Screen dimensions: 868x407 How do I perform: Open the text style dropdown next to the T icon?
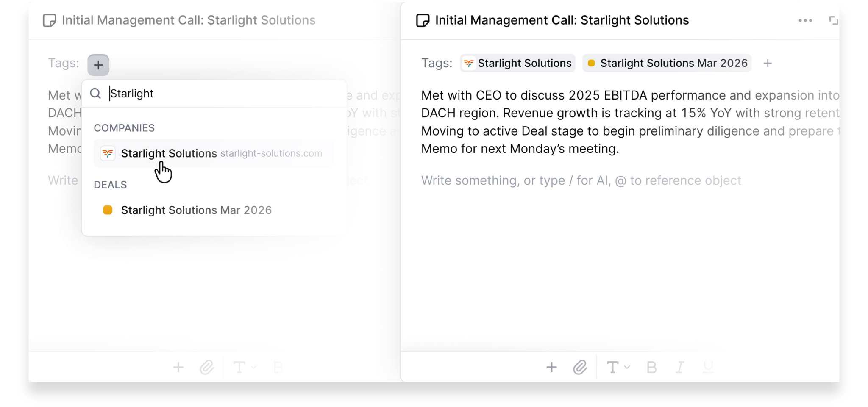tap(628, 367)
